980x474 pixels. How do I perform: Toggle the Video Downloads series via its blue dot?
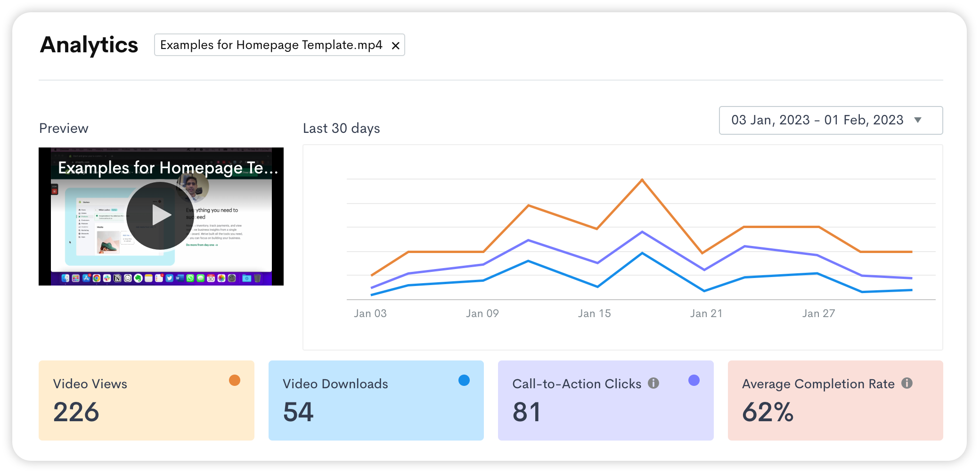(x=464, y=379)
